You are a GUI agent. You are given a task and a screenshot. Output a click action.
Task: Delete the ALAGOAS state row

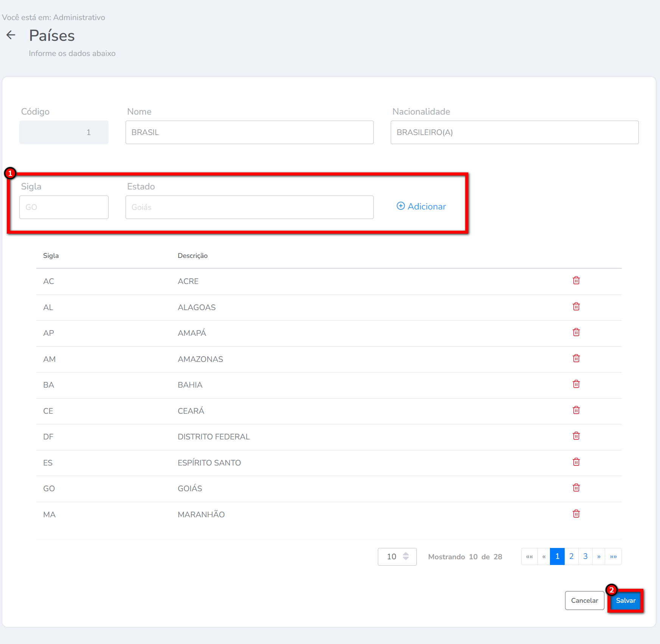(576, 307)
